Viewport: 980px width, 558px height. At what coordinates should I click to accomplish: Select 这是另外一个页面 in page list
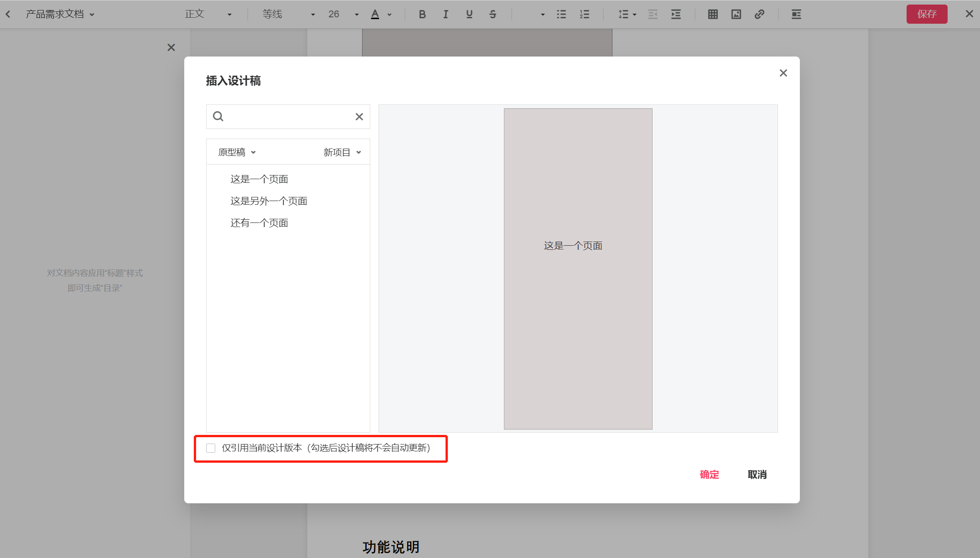click(x=269, y=201)
